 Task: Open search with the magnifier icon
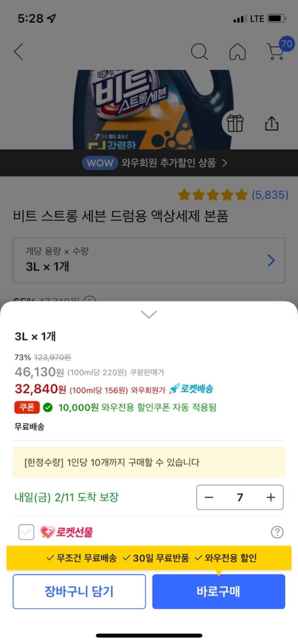point(199,52)
